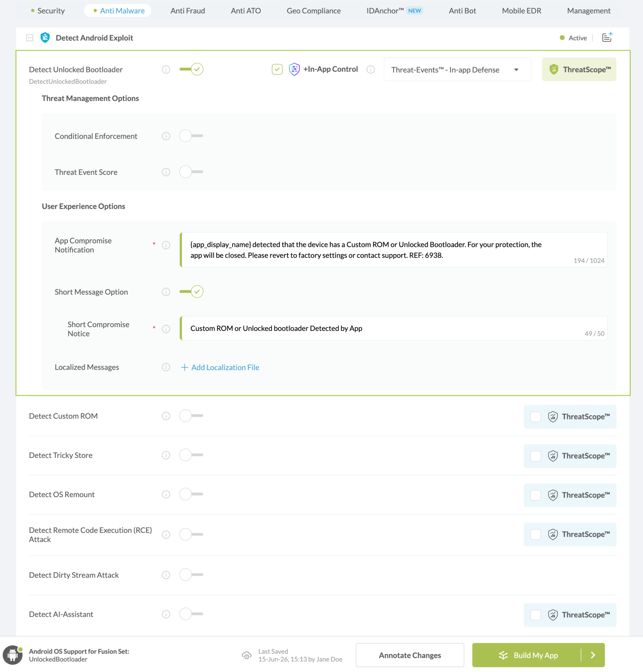
Task: Enable Detect AI-Assistant toggle
Action: [x=191, y=614]
